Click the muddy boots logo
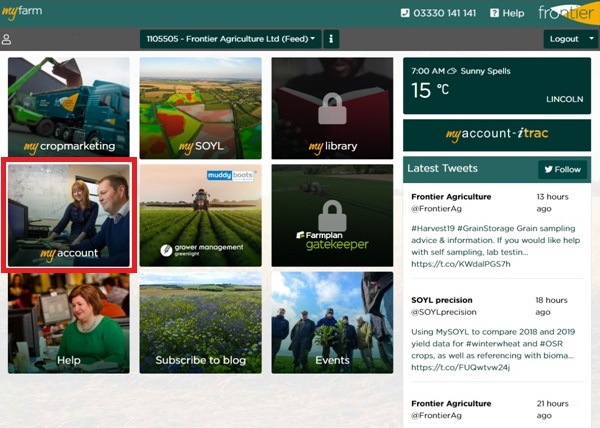Screen dimensions: 600x428 tap(231, 176)
